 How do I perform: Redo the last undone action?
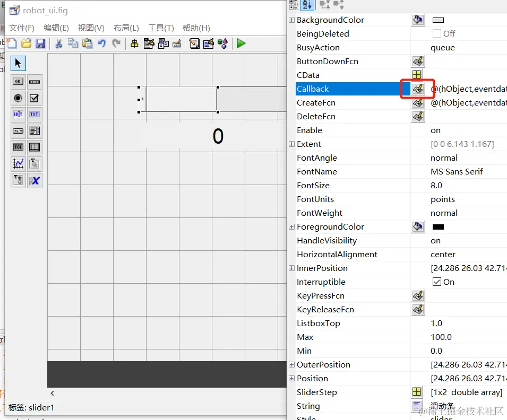coord(116,43)
